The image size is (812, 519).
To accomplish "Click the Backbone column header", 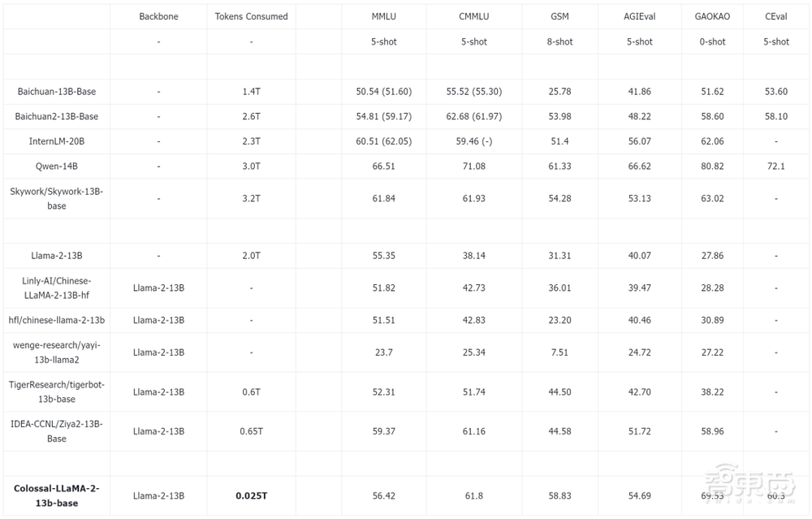I will [158, 16].
